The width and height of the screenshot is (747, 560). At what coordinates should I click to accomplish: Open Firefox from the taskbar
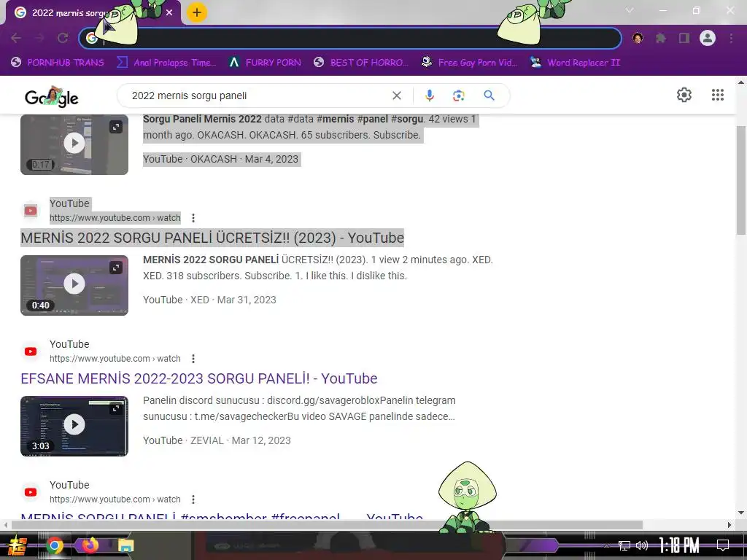click(90, 545)
